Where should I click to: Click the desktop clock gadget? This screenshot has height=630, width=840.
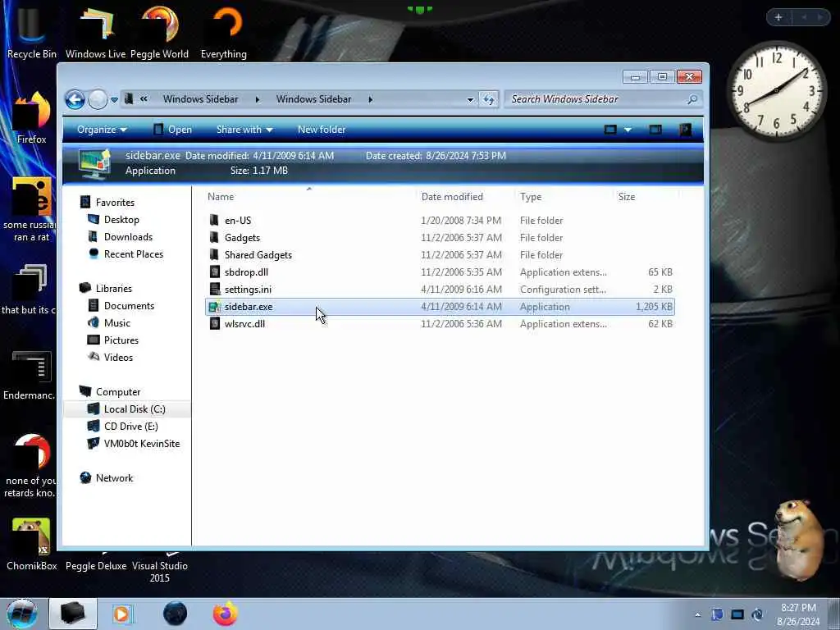tap(776, 90)
